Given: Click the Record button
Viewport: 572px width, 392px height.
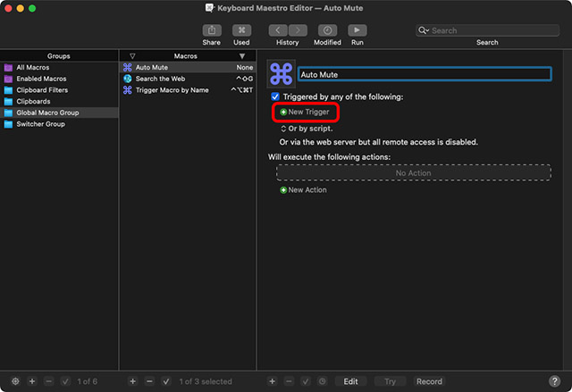Looking at the screenshot, I should [429, 381].
